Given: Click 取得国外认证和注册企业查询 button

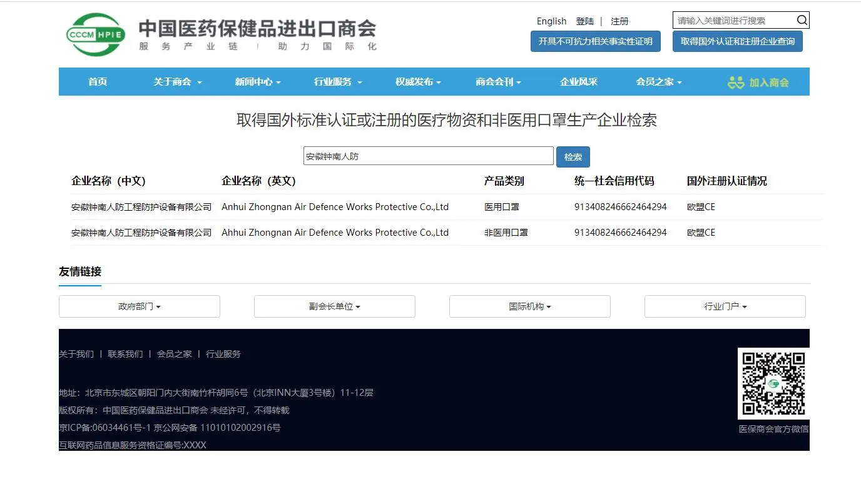Looking at the screenshot, I should point(737,41).
